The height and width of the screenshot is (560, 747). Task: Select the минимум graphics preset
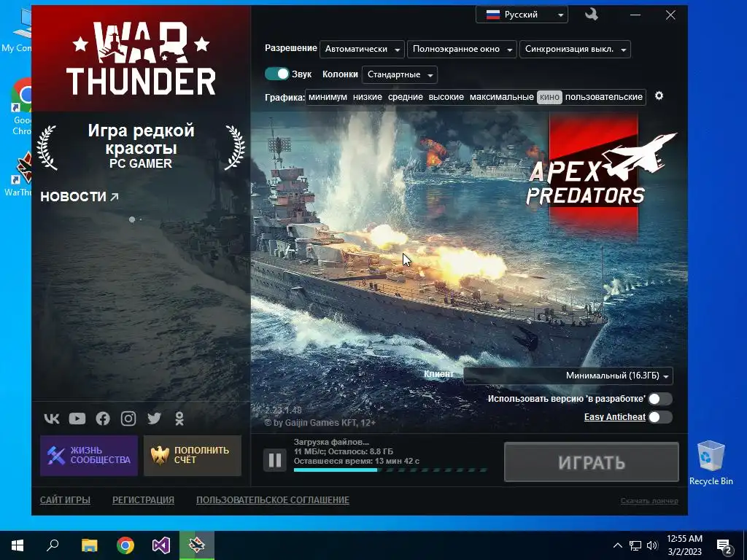pyautogui.click(x=328, y=97)
